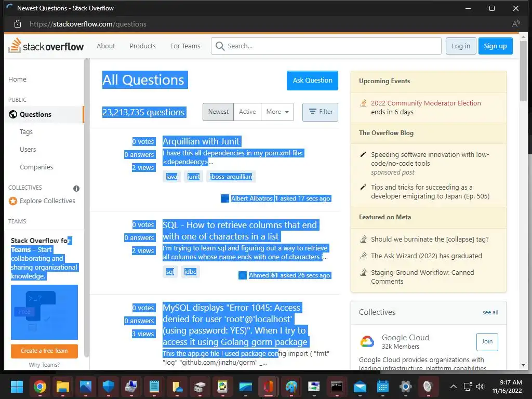Click the Ask Question button
This screenshot has width=532, height=399.
point(312,81)
